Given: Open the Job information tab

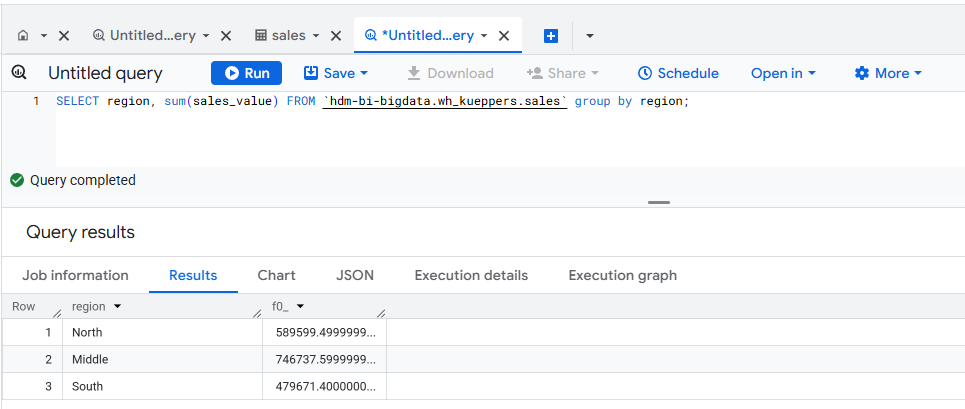Looking at the screenshot, I should (75, 276).
